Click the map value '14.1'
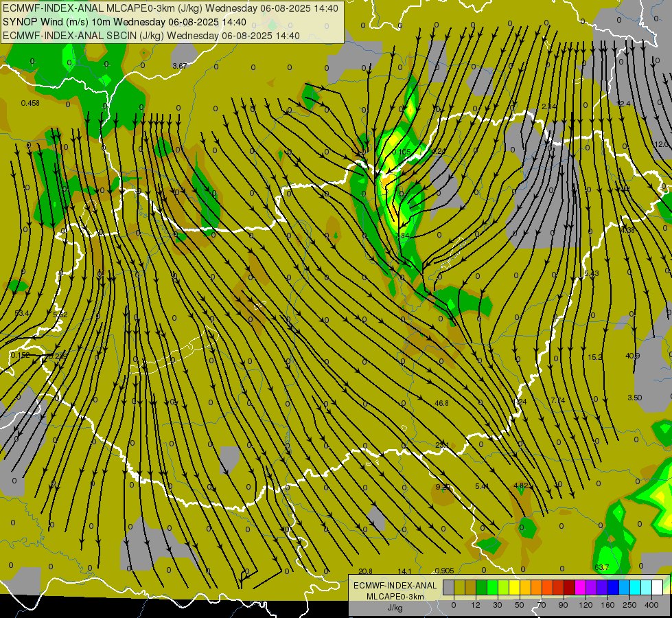 (404, 571)
